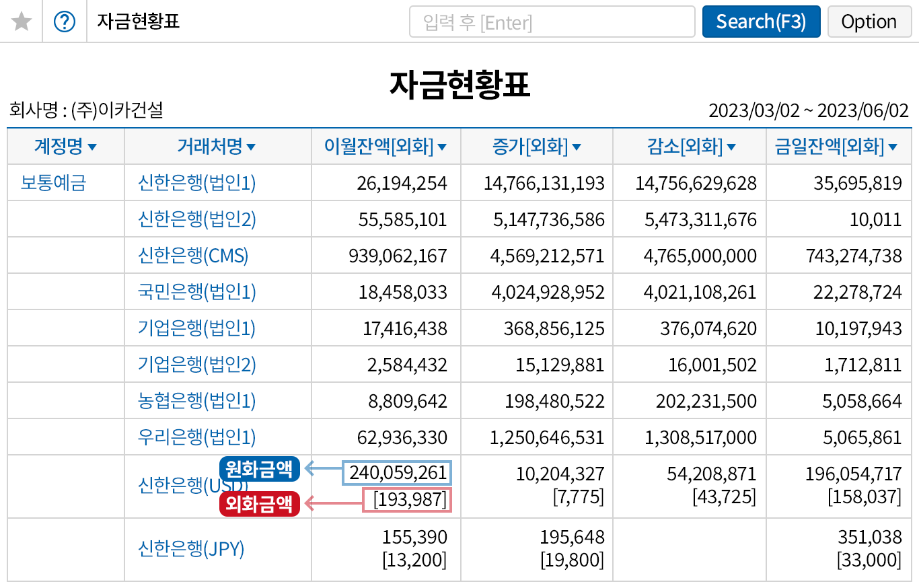
Task: Select the 기업은행(법인2) link
Action: (x=197, y=365)
